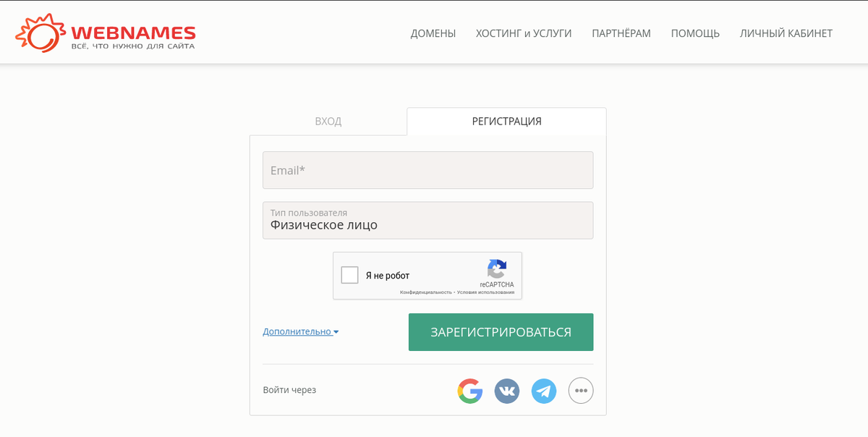Viewport: 868px width, 437px height.
Task: Click the WEBNAMES sun logo
Action: pyautogui.click(x=40, y=31)
